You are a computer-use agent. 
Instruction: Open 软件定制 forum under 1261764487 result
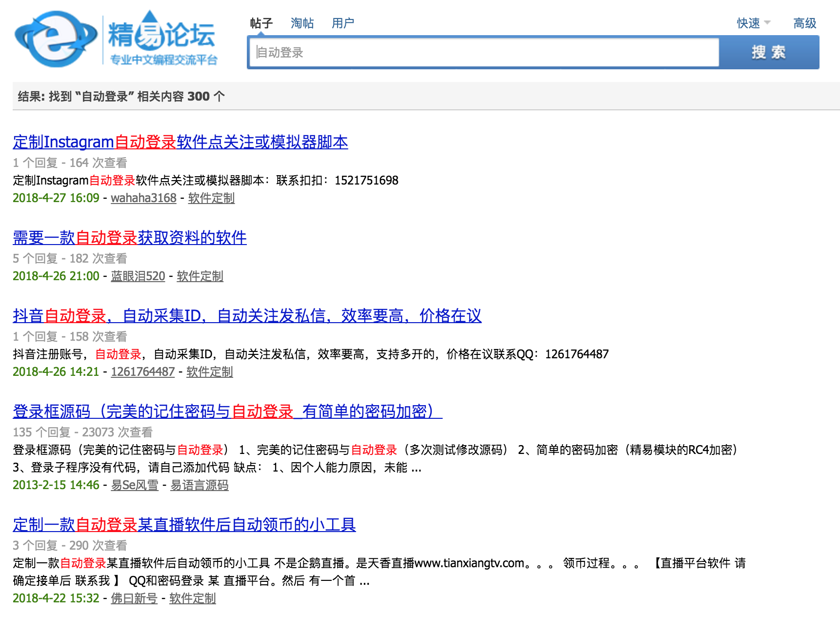(x=210, y=371)
